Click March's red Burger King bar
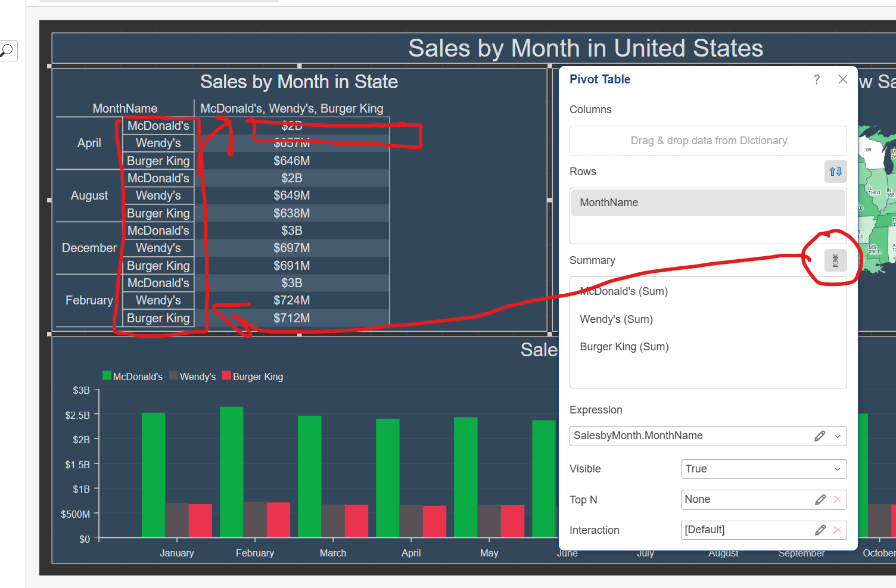The width and height of the screenshot is (896, 588). click(x=356, y=521)
